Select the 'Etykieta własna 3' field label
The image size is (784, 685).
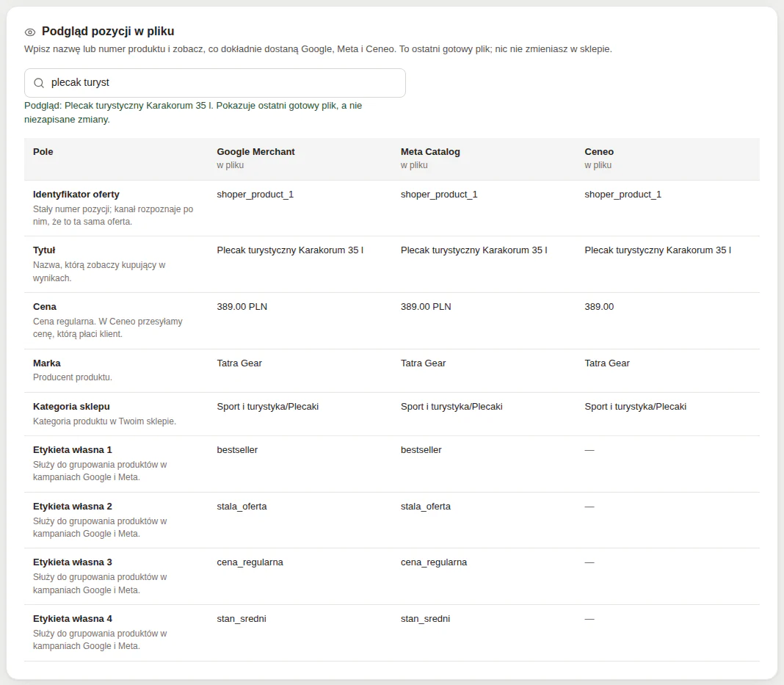coord(73,562)
